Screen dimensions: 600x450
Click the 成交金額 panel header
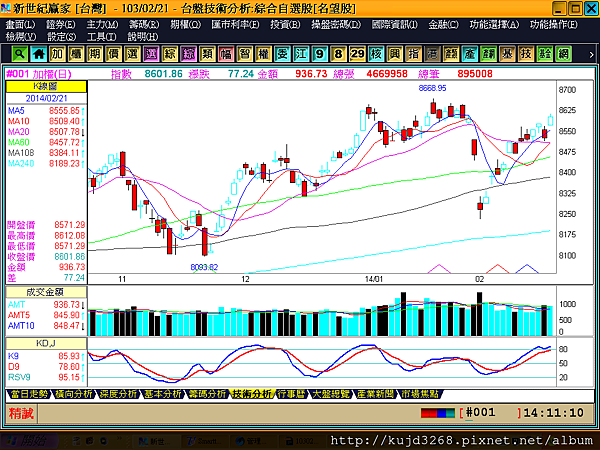tap(46, 292)
